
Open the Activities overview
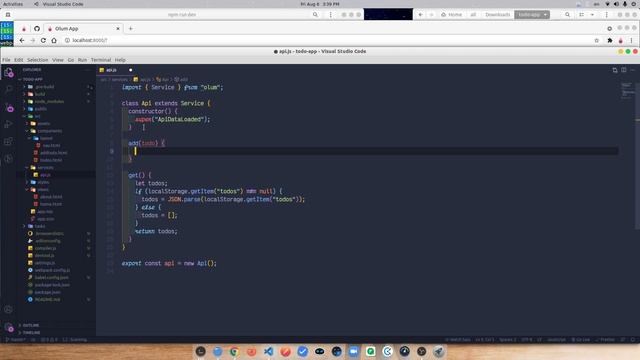(13, 4)
